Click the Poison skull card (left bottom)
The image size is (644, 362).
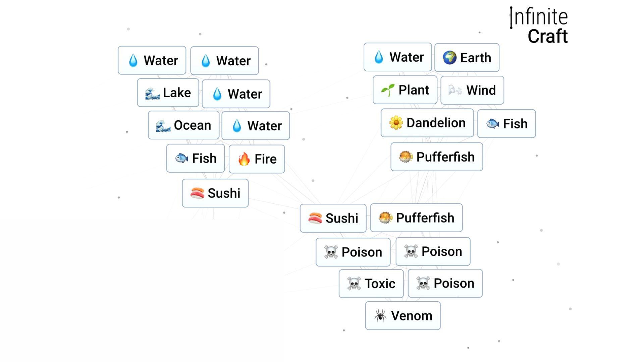click(354, 251)
